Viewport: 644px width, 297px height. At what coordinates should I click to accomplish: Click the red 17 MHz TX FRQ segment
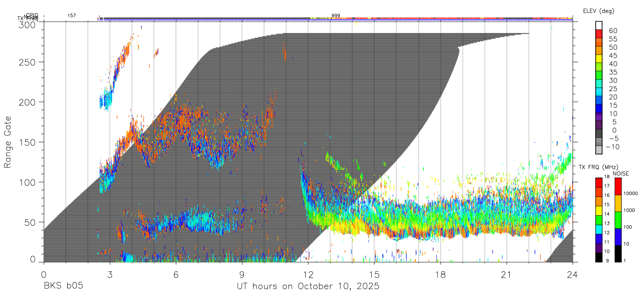598,183
